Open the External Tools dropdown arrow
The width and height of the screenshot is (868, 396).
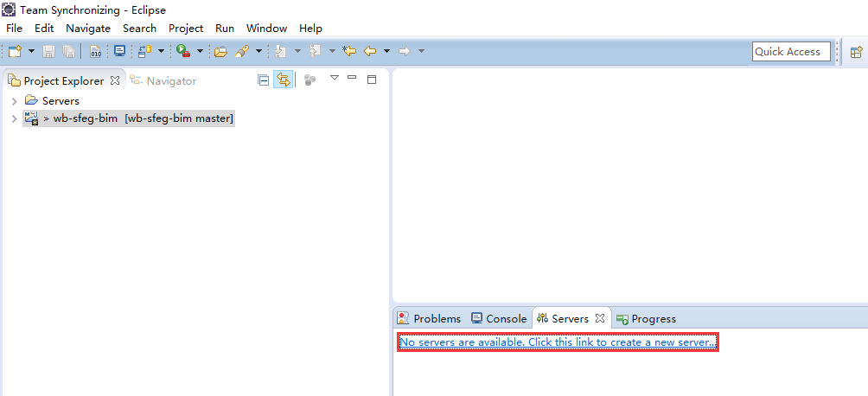(x=200, y=52)
